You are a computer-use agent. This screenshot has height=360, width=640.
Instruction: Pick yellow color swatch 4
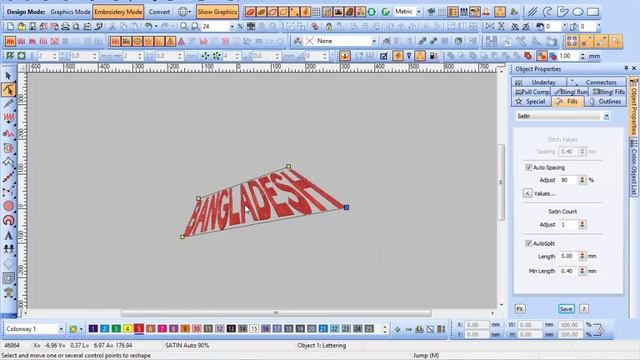pyautogui.click(x=127, y=329)
